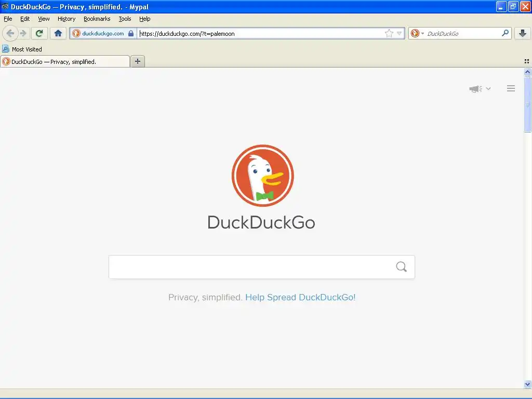Close the Mypal browser window
The image size is (532, 399).
525,6
